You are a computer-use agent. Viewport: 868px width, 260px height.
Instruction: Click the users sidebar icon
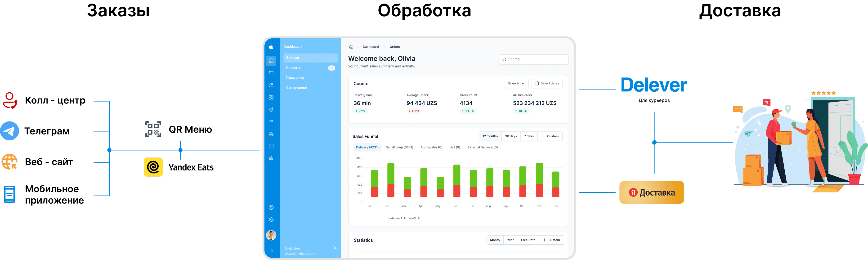(271, 85)
